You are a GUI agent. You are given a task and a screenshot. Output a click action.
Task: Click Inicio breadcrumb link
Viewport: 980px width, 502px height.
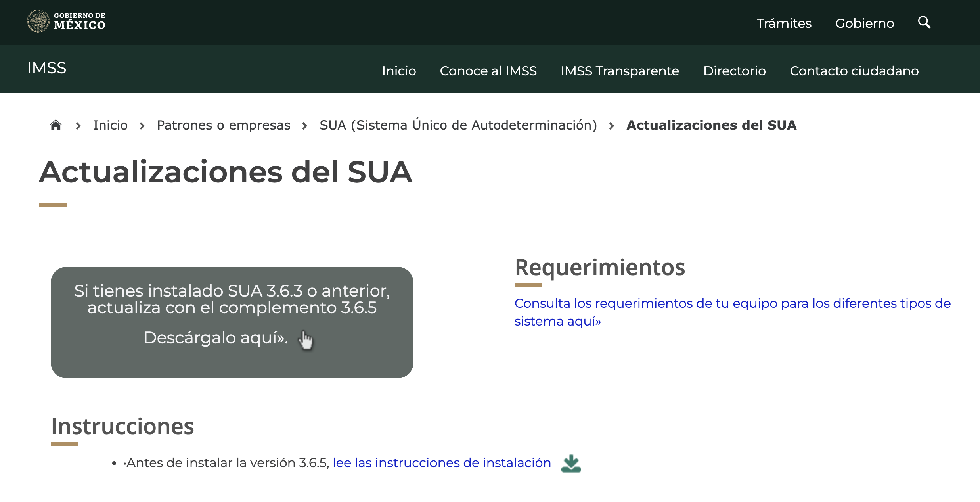[110, 125]
